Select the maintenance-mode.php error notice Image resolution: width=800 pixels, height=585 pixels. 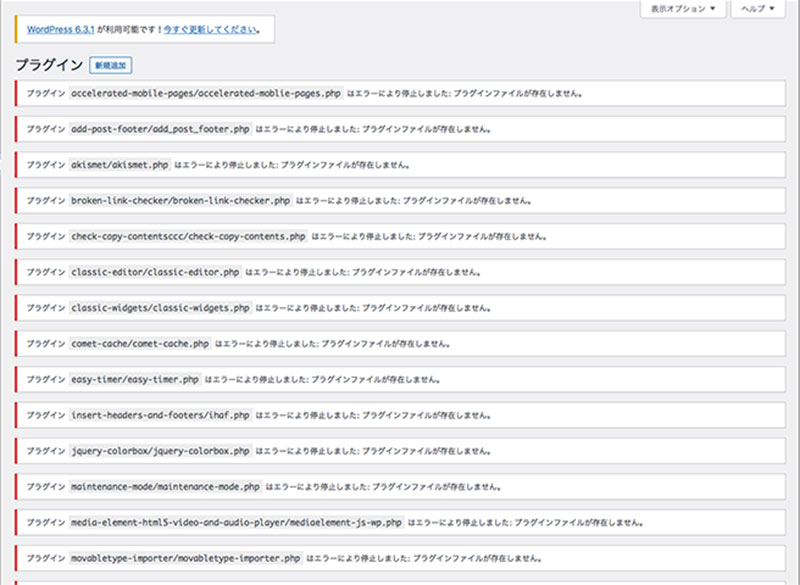pos(400,487)
